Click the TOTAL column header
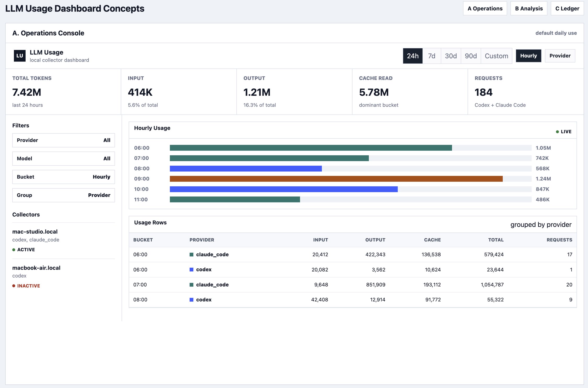 click(496, 240)
